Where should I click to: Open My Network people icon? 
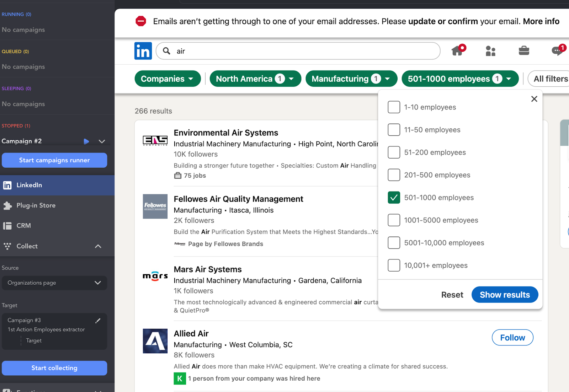pyautogui.click(x=490, y=51)
